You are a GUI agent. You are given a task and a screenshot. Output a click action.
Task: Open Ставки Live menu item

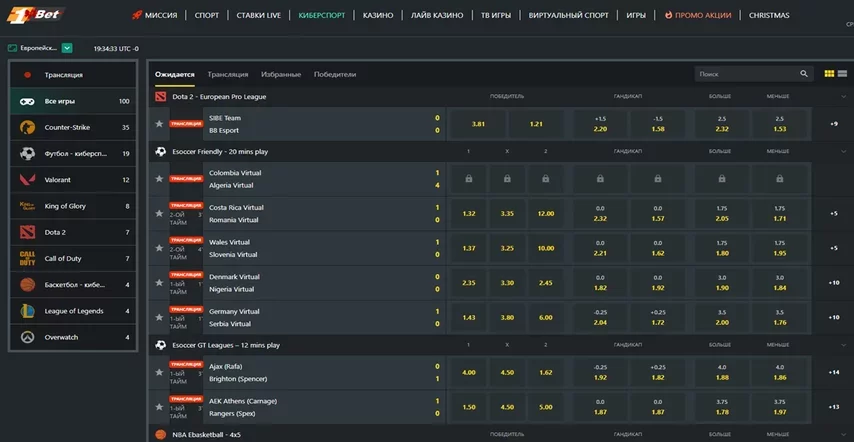[x=259, y=15]
